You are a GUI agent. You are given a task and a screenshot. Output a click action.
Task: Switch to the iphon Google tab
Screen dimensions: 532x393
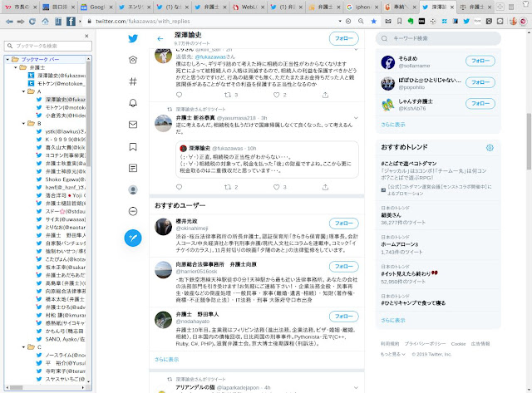point(362,7)
